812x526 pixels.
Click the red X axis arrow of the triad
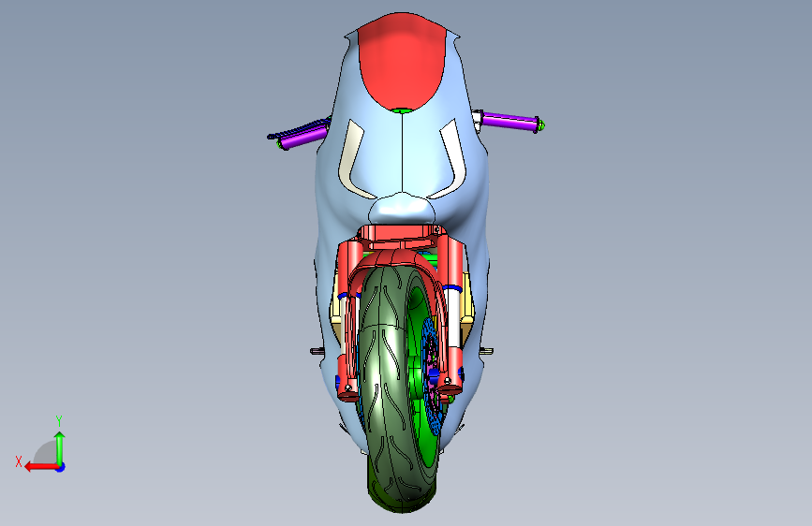[40, 467]
